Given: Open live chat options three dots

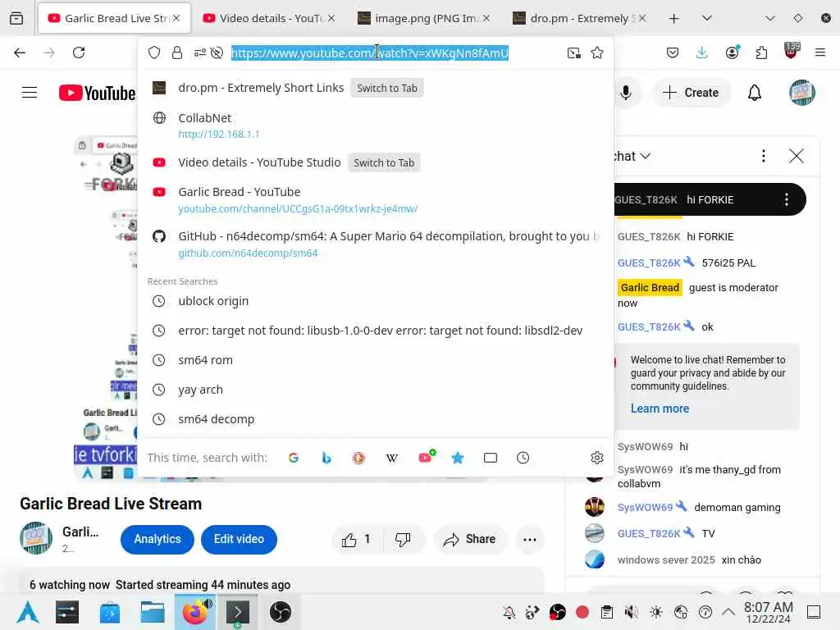Looking at the screenshot, I should (764, 156).
